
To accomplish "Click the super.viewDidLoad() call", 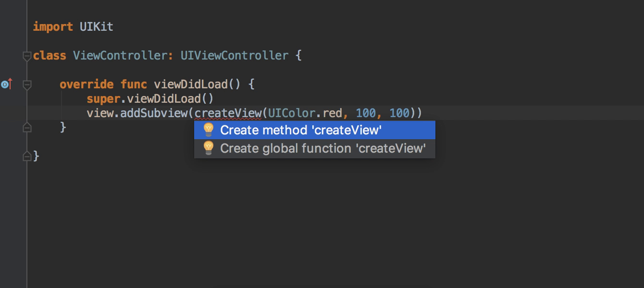I will click(x=150, y=99).
